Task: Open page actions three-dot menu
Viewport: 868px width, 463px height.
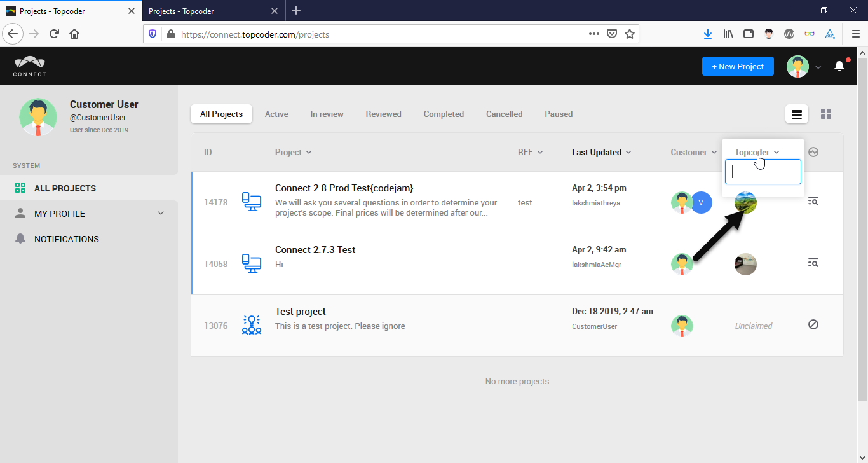Action: click(x=594, y=34)
